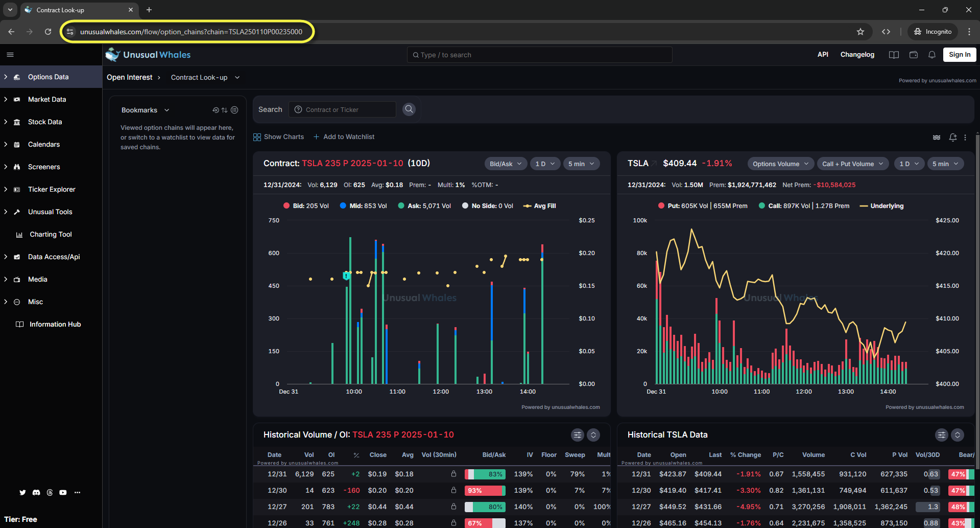Open the hamburger sidebar menu
Viewport: 980px width, 528px height.
[x=10, y=55]
